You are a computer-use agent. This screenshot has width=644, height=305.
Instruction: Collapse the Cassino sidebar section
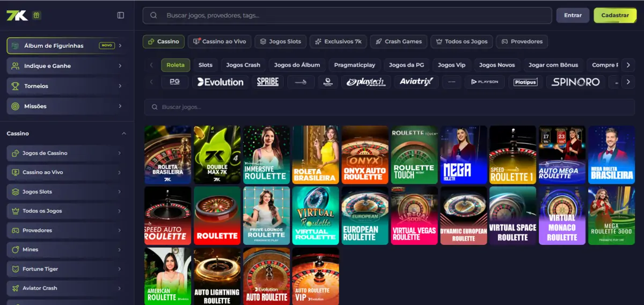(124, 133)
